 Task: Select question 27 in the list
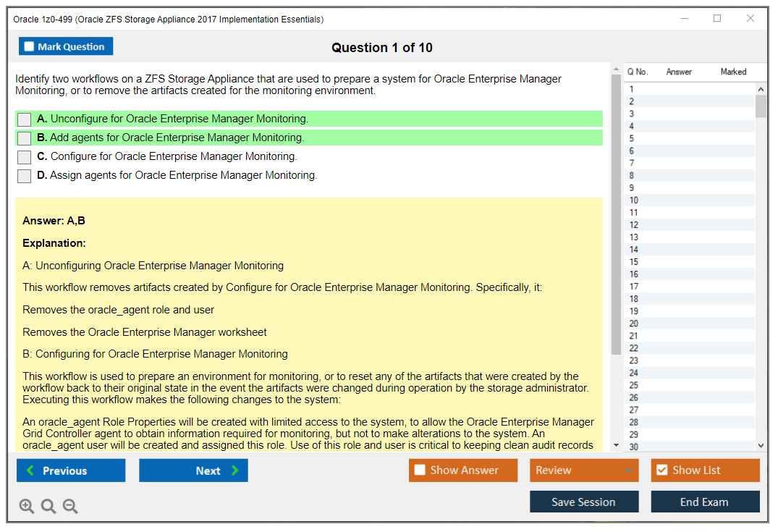coord(689,410)
